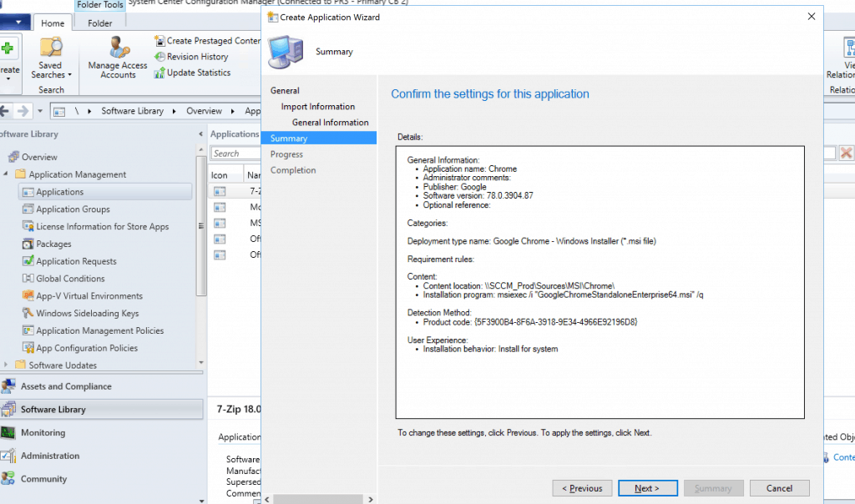Click the Software Library workspace
The image size is (855, 504).
101,410
